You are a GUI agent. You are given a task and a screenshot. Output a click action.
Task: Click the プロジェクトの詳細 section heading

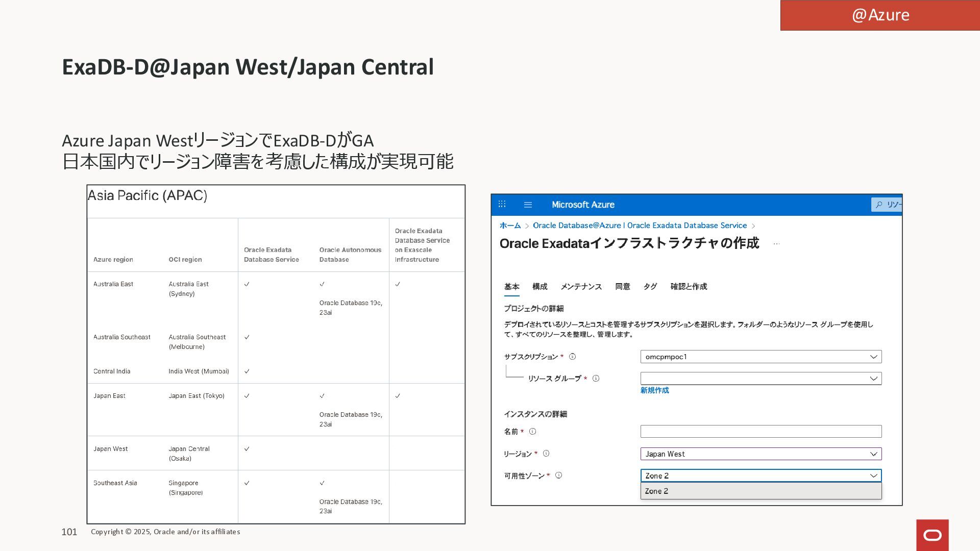pos(533,309)
